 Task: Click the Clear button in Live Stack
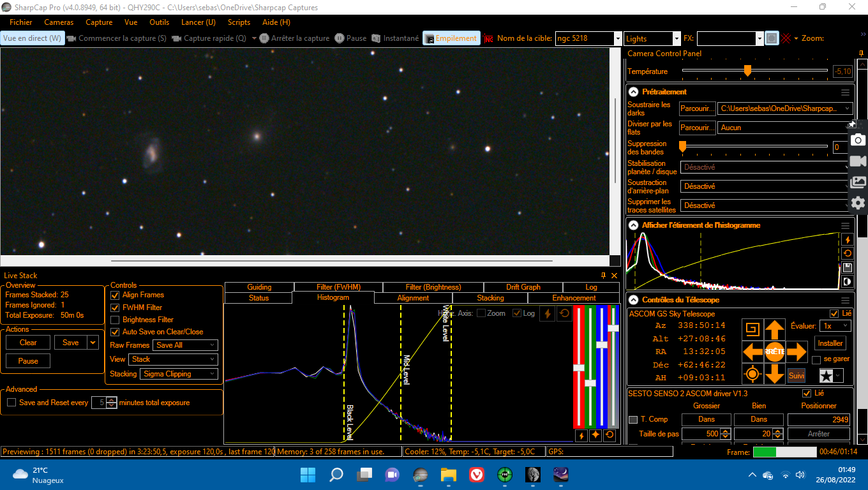coord(28,343)
